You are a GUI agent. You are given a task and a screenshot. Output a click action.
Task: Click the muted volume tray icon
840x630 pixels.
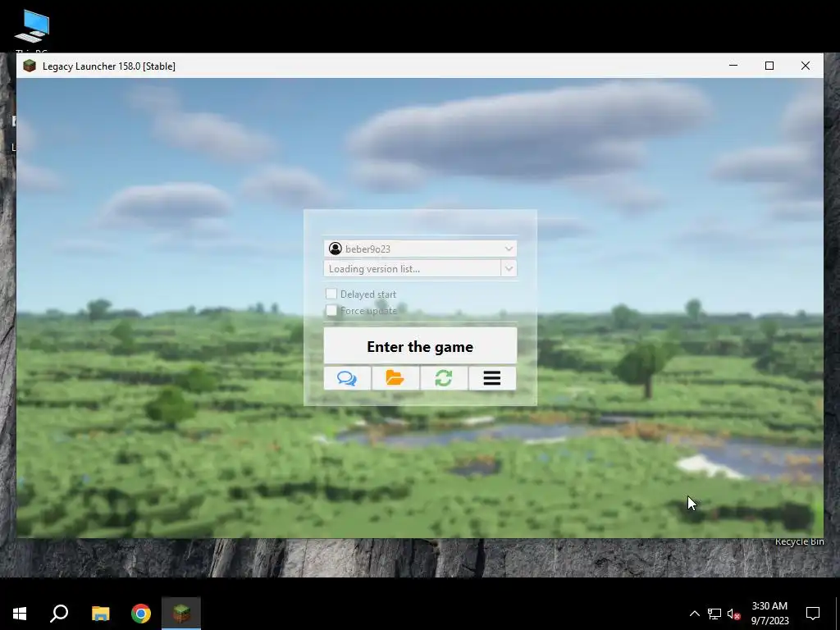click(733, 614)
